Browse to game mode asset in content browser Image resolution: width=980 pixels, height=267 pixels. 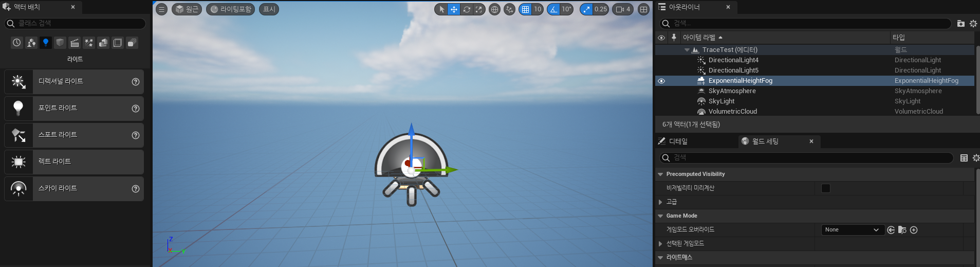[902, 230]
